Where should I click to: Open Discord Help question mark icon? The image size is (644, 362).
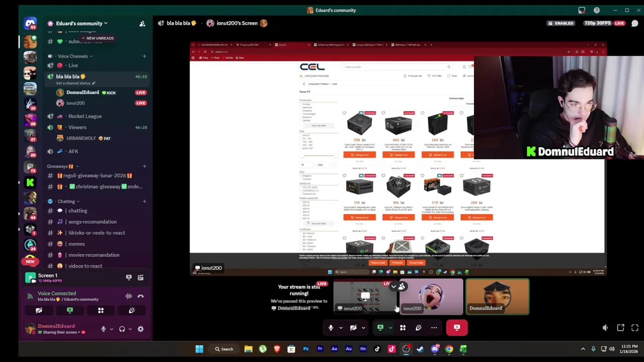click(x=597, y=10)
